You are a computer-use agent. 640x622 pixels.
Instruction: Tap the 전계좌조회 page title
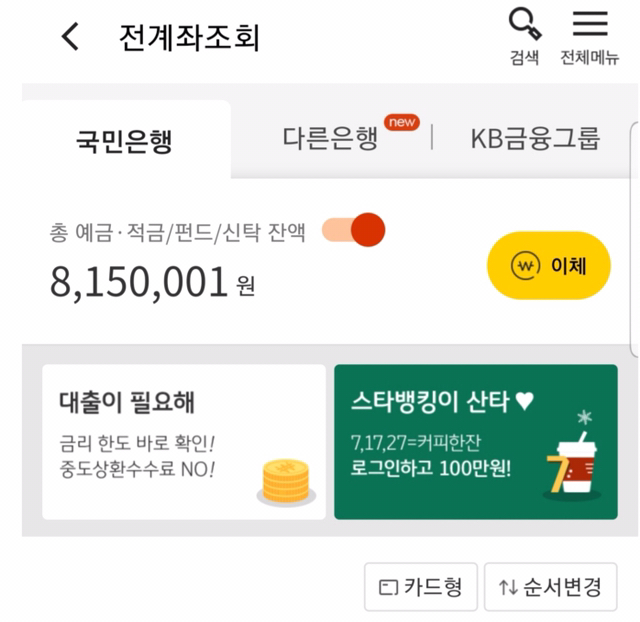(x=189, y=38)
